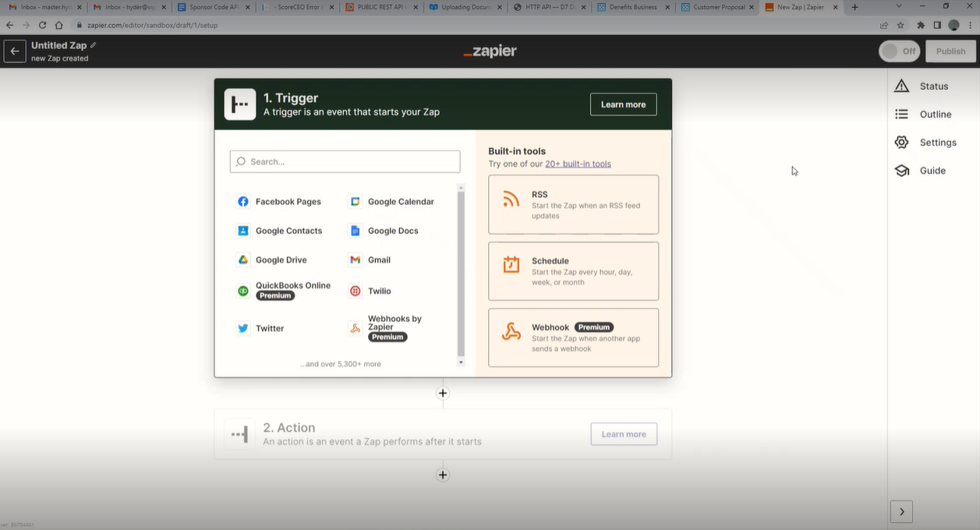This screenshot has height=530, width=980.
Task: Click the back arrow next to Untitled Zap
Action: tap(14, 51)
